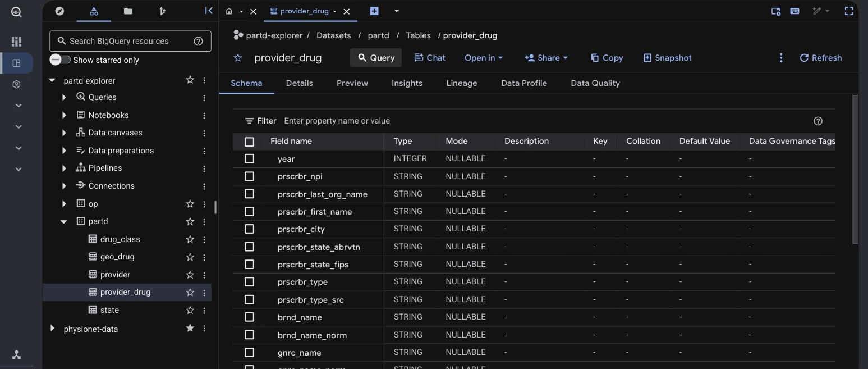This screenshot has width=868, height=369.
Task: Enter full screen mode
Action: pyautogui.click(x=849, y=11)
